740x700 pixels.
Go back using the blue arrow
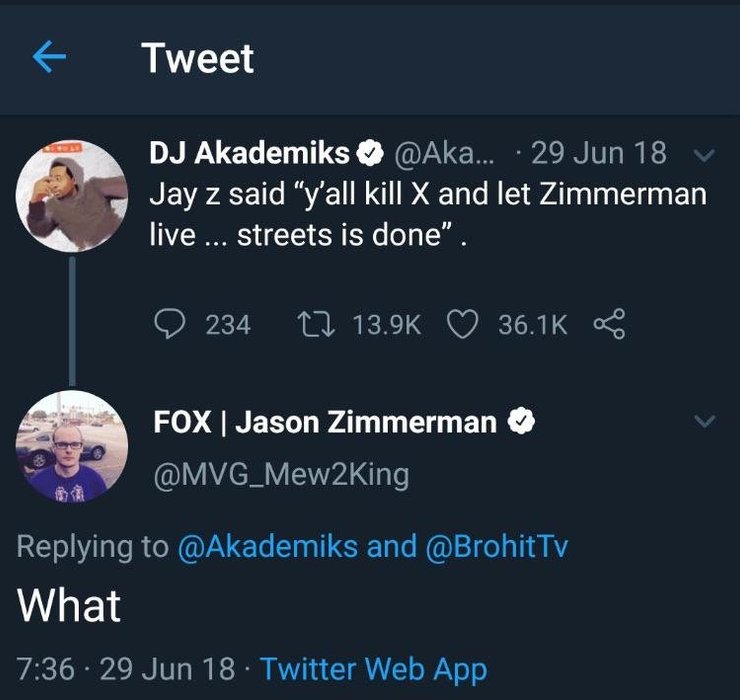49,57
